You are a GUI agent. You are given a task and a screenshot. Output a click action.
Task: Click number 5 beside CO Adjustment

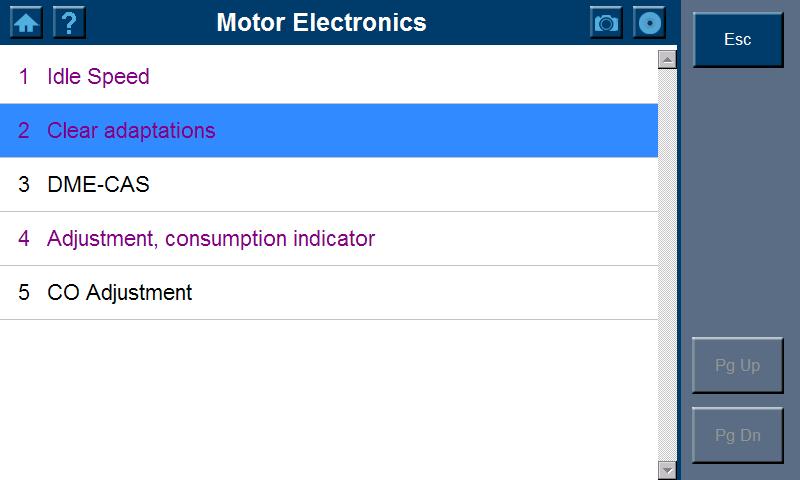point(24,293)
